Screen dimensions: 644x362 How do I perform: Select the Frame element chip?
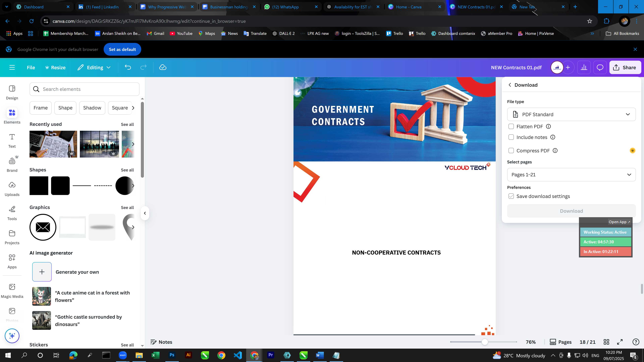pyautogui.click(x=40, y=108)
